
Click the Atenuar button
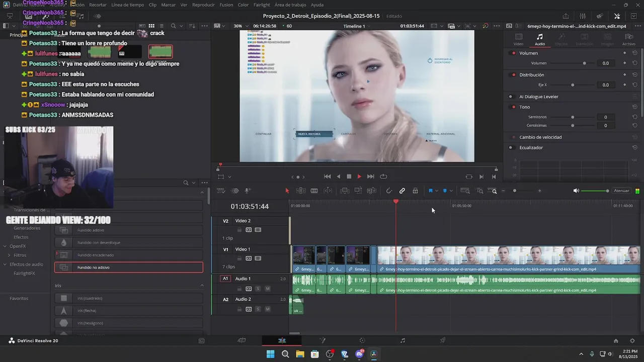(621, 191)
